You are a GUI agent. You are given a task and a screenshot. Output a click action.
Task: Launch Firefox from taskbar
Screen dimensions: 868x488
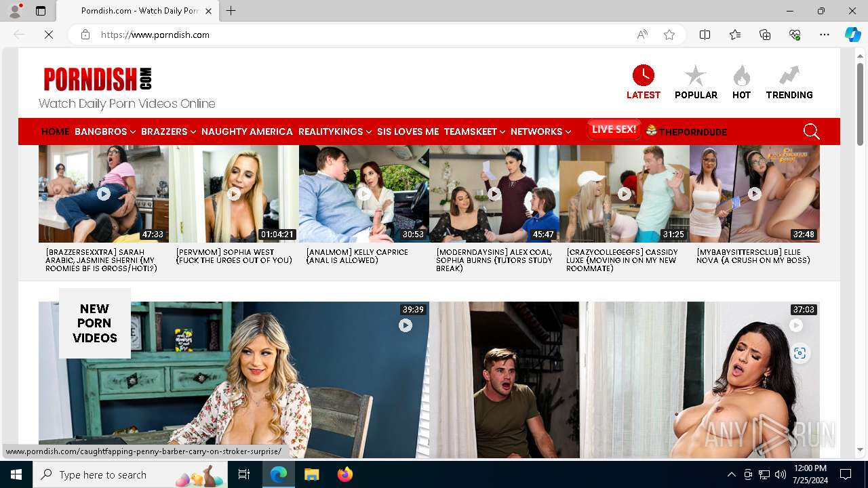click(345, 474)
